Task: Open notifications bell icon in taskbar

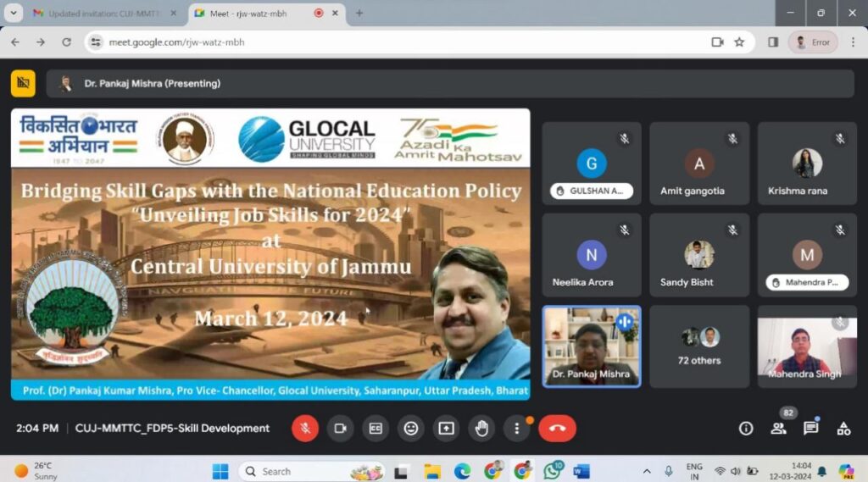Action: (x=822, y=472)
